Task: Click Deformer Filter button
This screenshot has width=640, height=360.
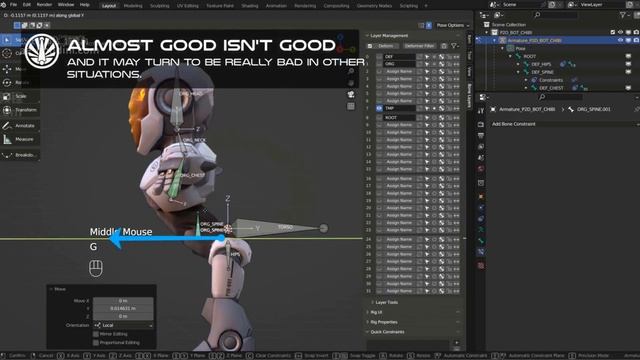Action: coord(420,46)
